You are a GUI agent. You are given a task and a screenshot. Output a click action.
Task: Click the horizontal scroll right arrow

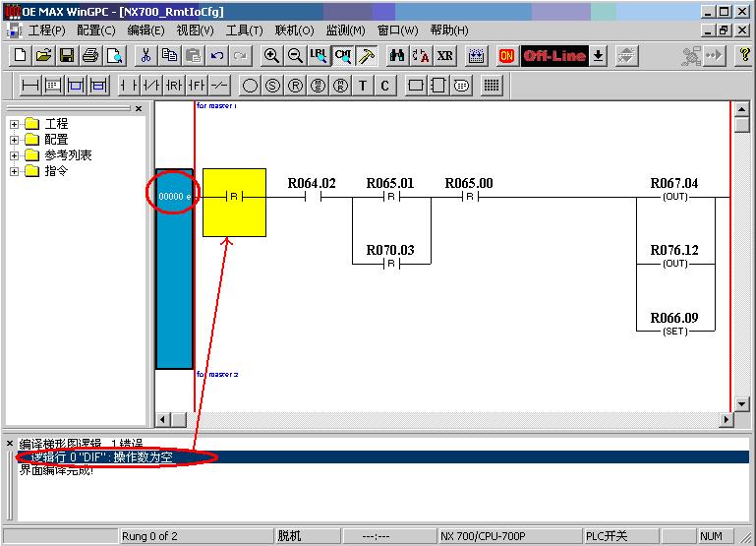coord(726,420)
